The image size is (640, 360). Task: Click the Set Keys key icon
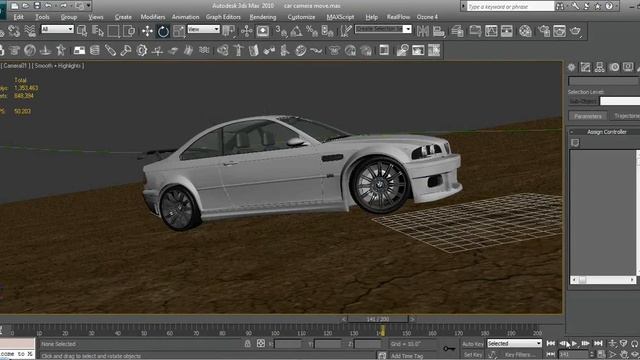pyautogui.click(x=449, y=349)
